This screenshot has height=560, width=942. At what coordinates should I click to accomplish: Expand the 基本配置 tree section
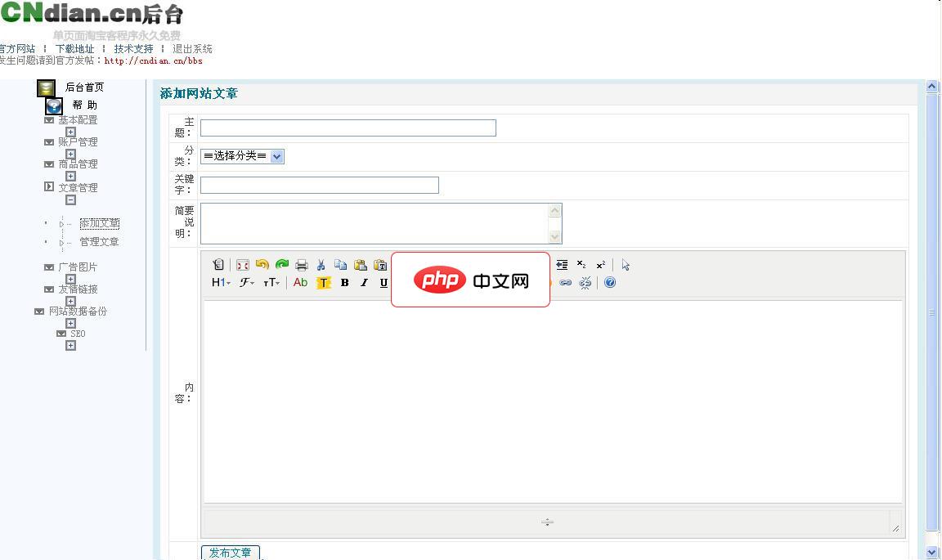click(x=70, y=132)
